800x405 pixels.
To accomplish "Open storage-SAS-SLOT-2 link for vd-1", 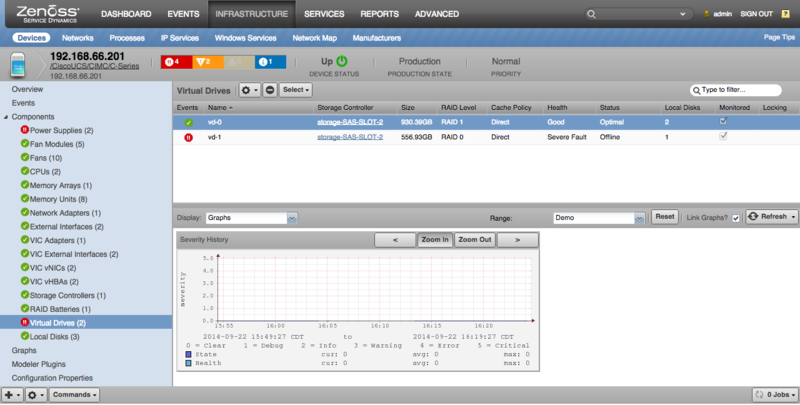I will (350, 137).
